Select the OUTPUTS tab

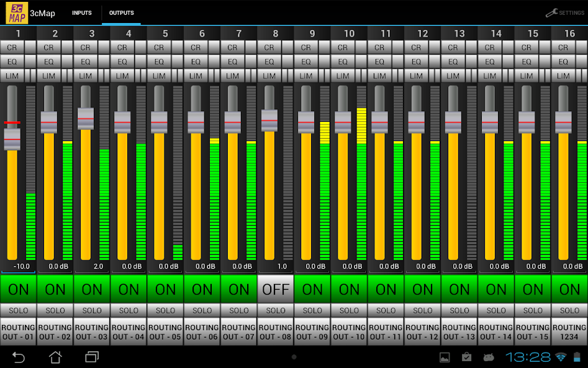pos(121,13)
